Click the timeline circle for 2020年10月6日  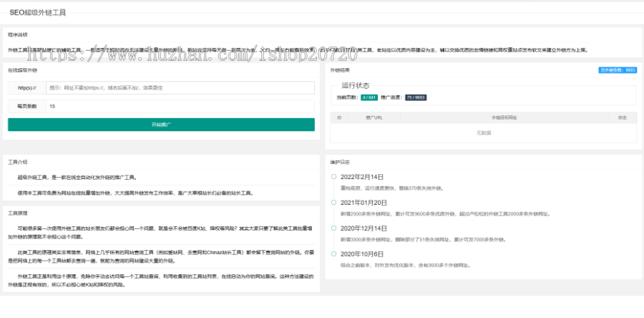(x=333, y=254)
